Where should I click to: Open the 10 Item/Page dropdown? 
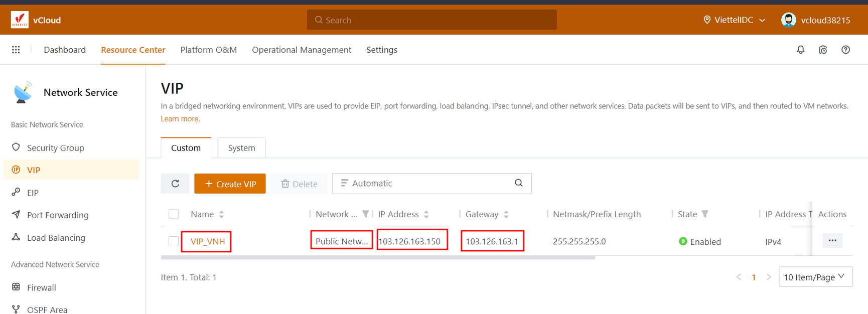click(x=815, y=277)
